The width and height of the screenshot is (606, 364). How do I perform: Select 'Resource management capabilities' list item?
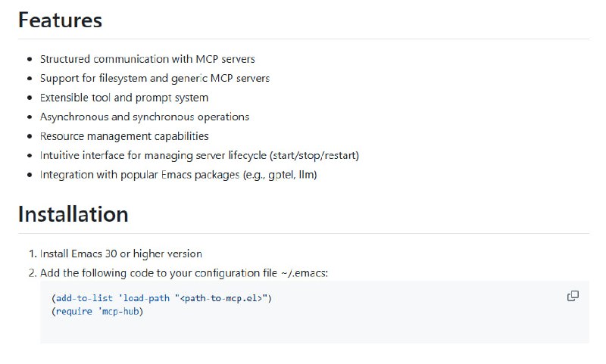[123, 136]
